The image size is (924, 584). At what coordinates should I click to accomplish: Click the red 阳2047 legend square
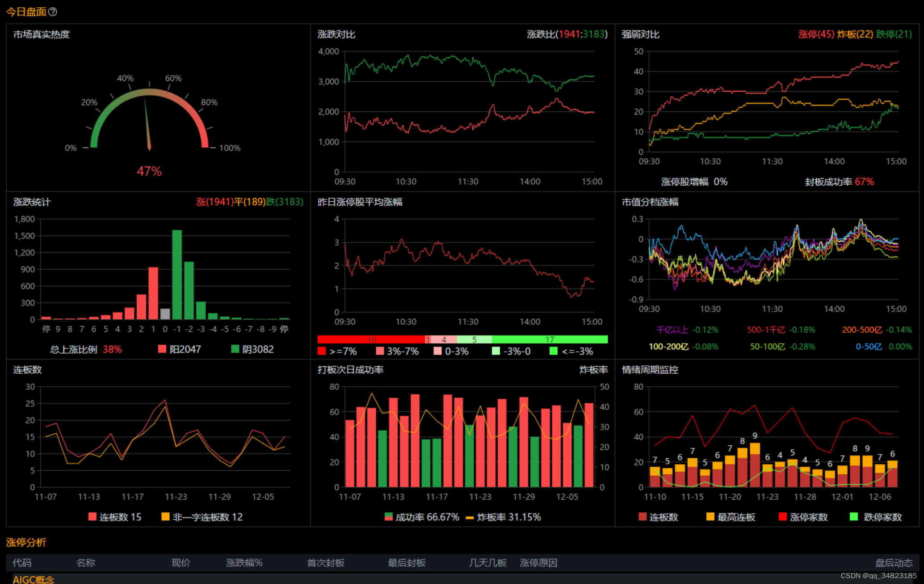[x=162, y=349]
